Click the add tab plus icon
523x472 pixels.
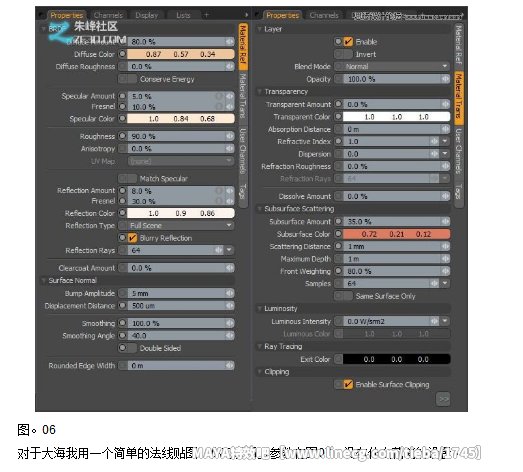[x=206, y=15]
